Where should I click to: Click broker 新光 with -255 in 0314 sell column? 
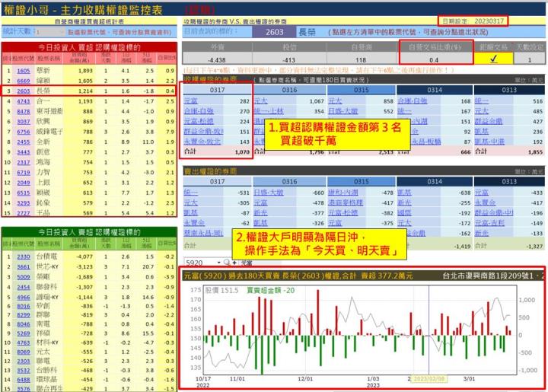404,202
